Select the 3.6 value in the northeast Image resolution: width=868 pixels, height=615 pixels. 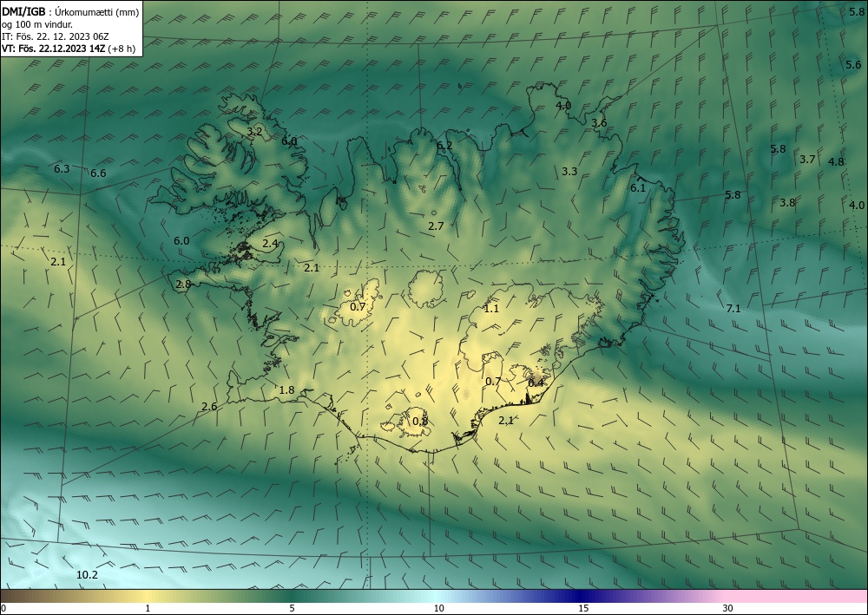[x=599, y=123]
